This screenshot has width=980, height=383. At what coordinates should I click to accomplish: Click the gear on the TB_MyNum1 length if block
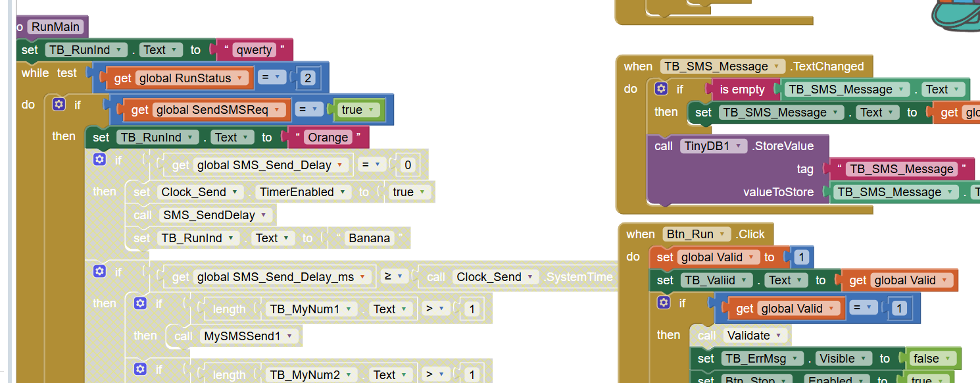click(140, 303)
